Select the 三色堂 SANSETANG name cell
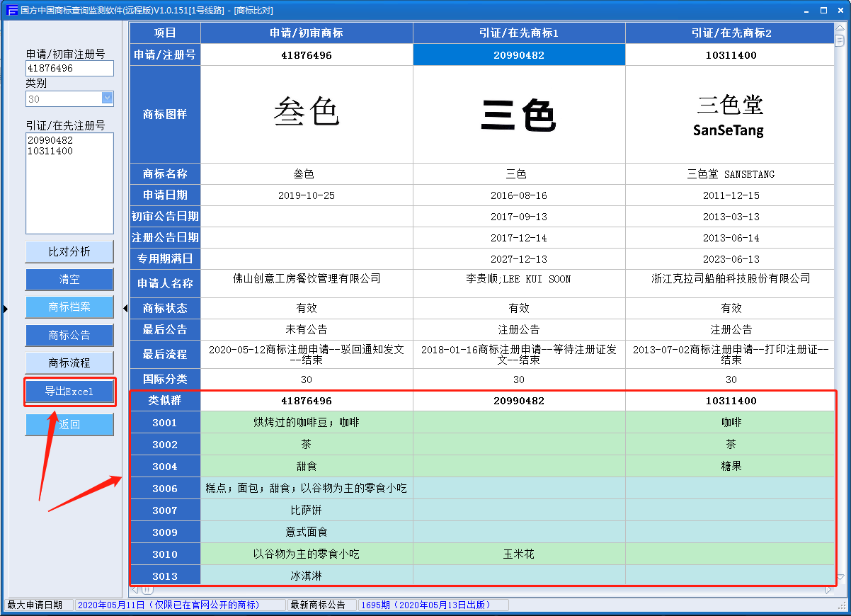The image size is (851, 616). tap(731, 174)
